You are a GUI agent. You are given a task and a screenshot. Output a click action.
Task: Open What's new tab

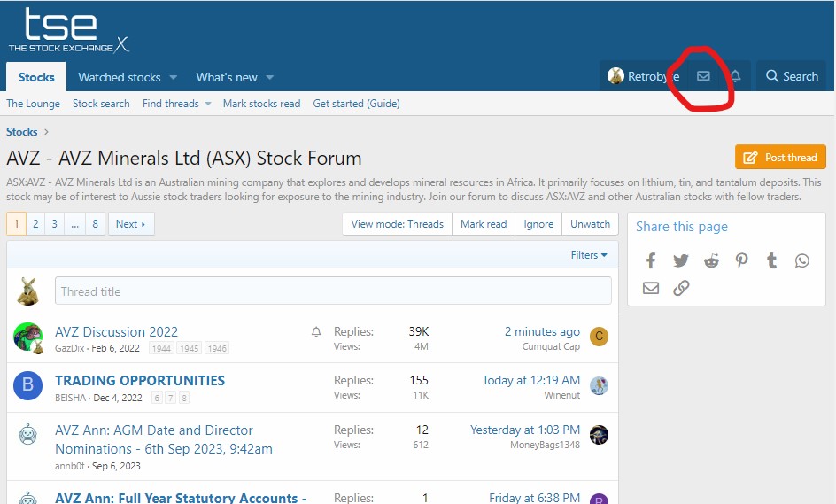[227, 77]
